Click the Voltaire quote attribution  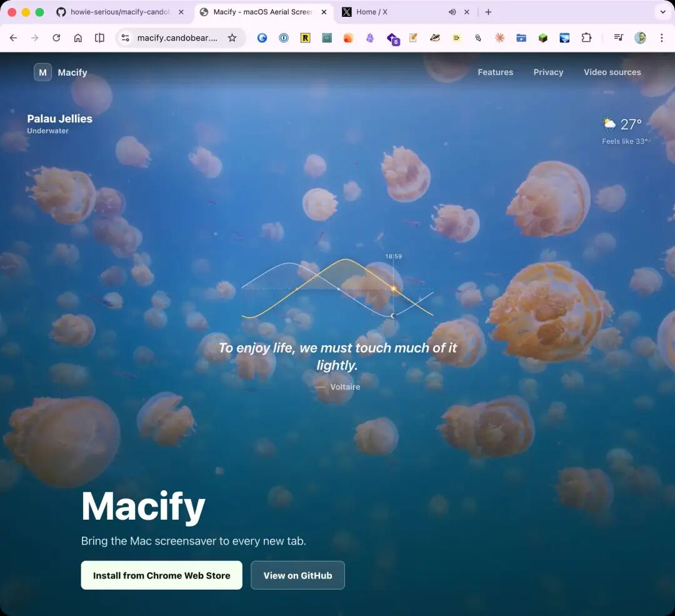click(x=338, y=387)
